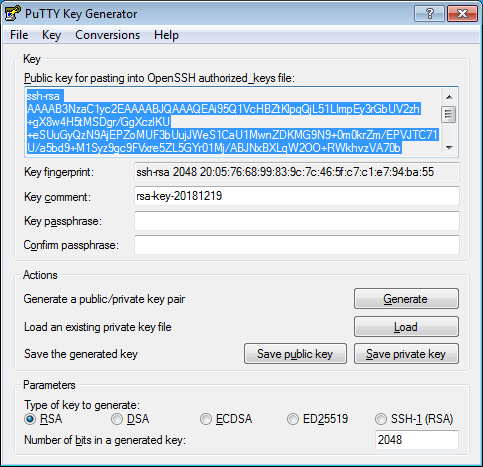The height and width of the screenshot is (467, 483).
Task: Click the public key box scrollbar thumb
Action: click(x=449, y=115)
